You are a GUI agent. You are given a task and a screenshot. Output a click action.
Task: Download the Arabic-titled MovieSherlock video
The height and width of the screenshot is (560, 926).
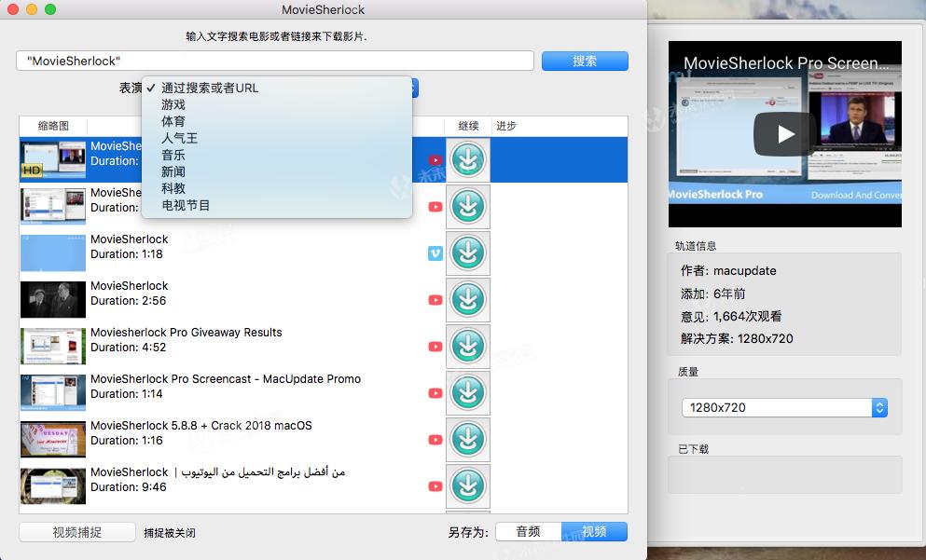pyautogui.click(x=467, y=485)
